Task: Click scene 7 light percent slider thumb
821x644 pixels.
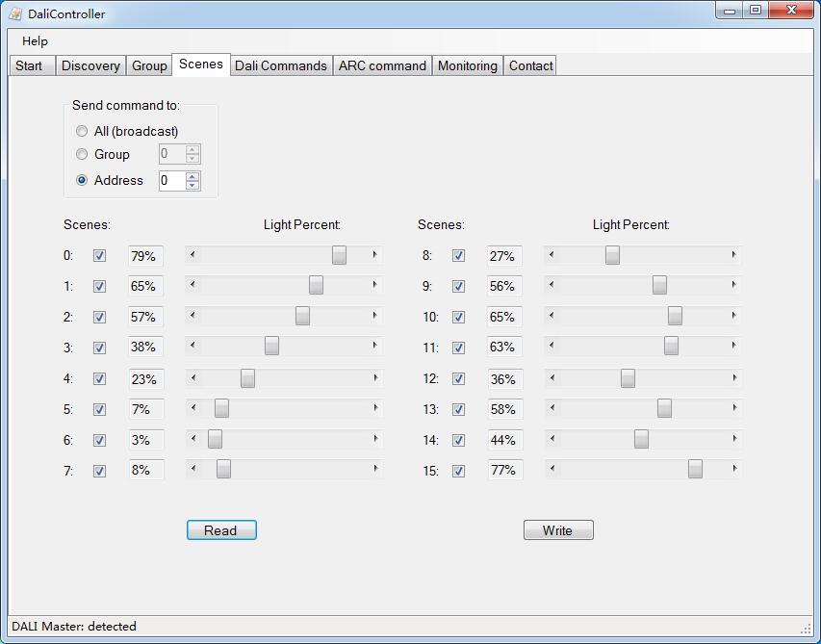Action: [x=223, y=470]
